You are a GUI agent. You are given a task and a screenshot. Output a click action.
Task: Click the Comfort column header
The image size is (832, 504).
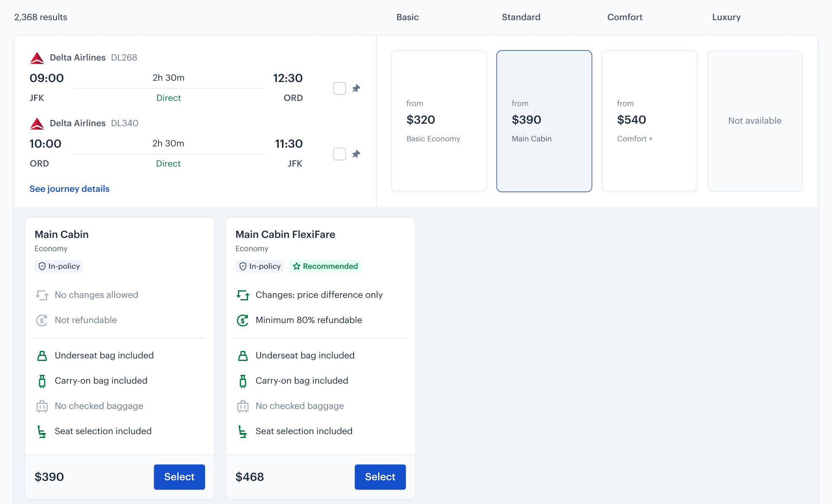[624, 17]
